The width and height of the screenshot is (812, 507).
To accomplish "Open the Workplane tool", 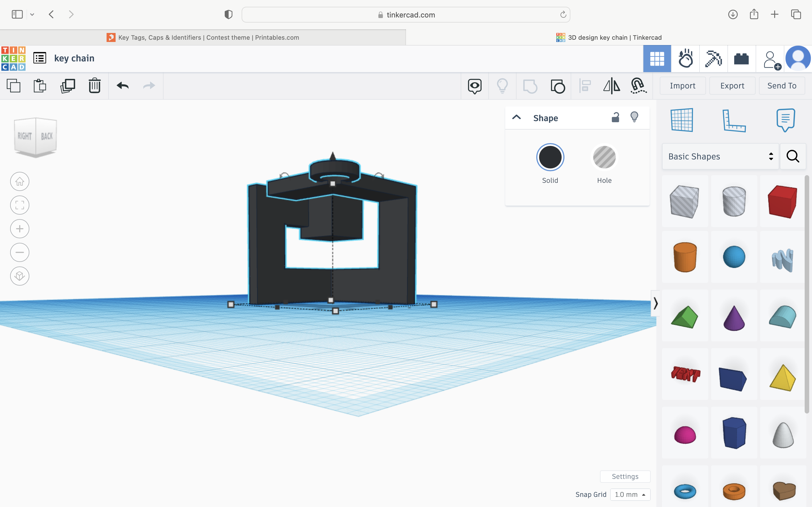I will [x=681, y=120].
